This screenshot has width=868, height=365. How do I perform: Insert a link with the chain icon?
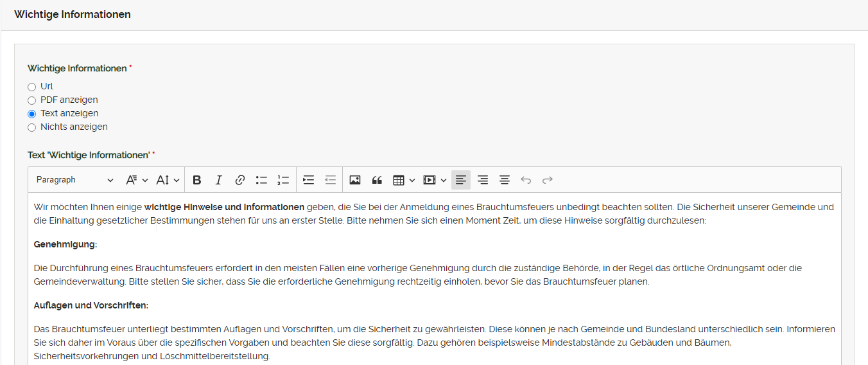tap(240, 181)
